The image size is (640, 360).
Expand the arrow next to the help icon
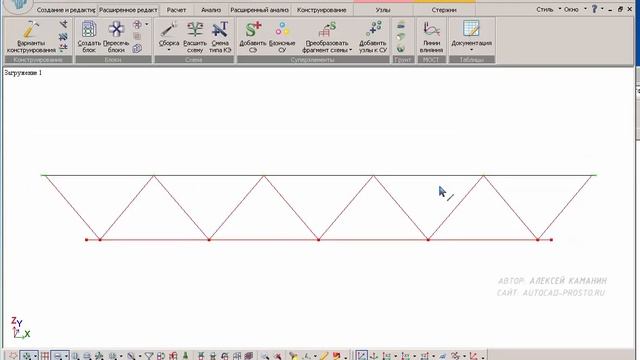pyautogui.click(x=602, y=9)
